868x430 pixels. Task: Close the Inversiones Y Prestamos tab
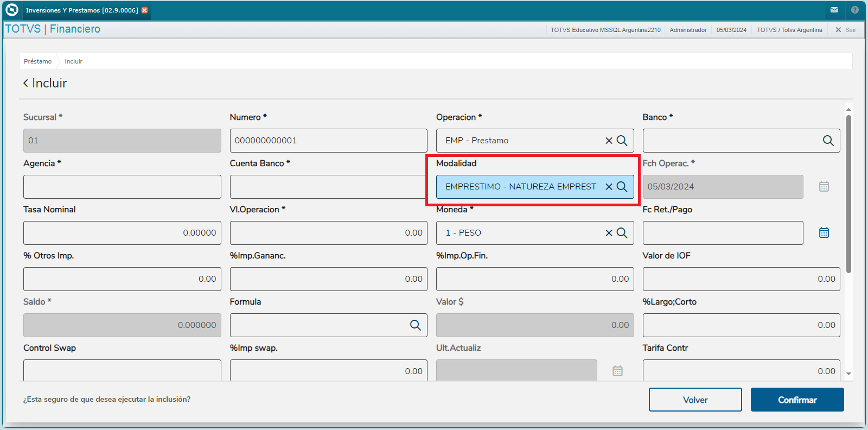145,10
